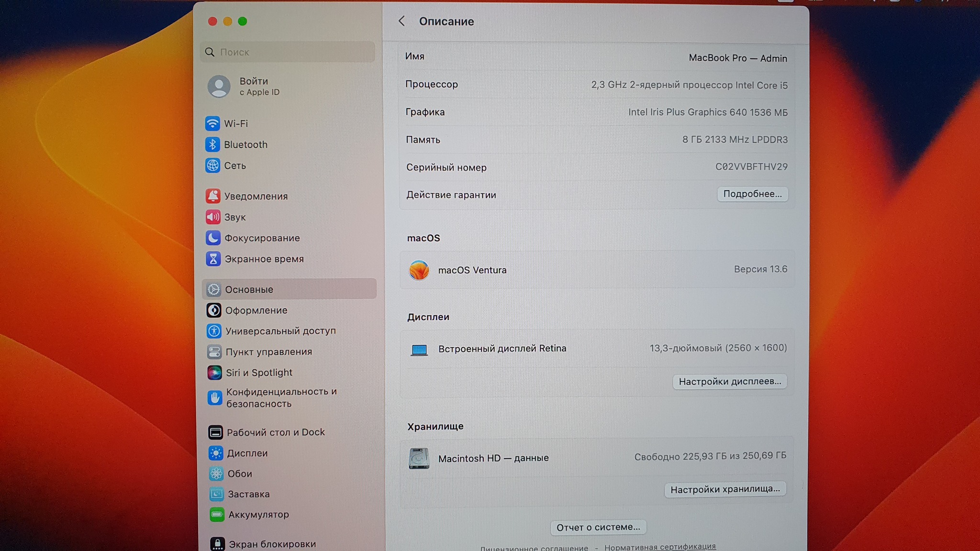
Task: Select the Сеть globe icon
Action: (212, 165)
